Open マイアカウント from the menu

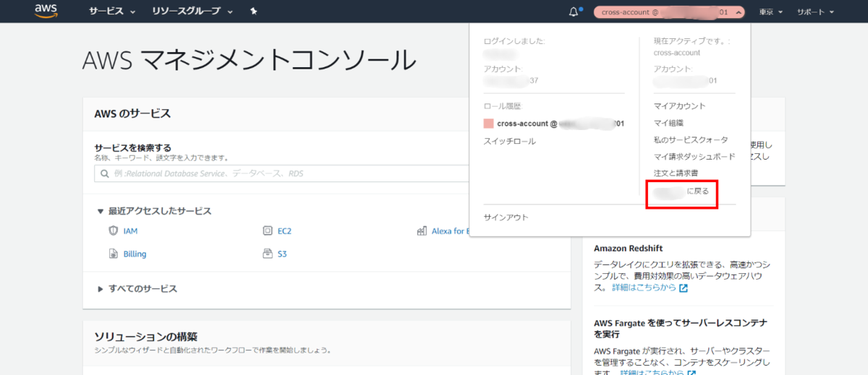click(679, 106)
